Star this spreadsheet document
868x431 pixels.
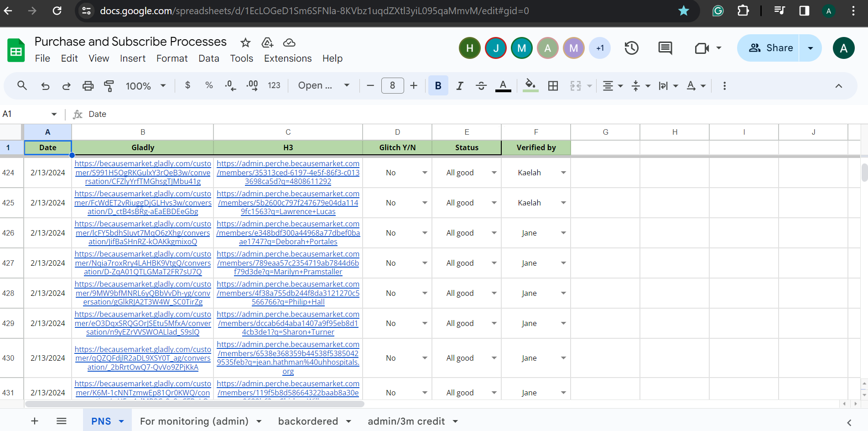[245, 43]
